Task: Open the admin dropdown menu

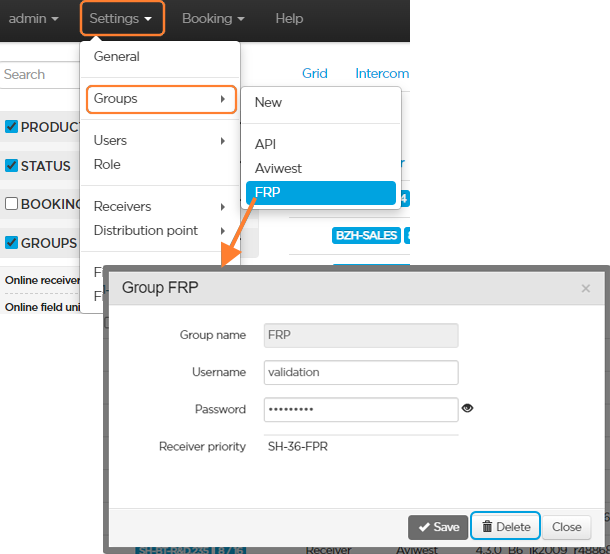Action: pyautogui.click(x=33, y=19)
